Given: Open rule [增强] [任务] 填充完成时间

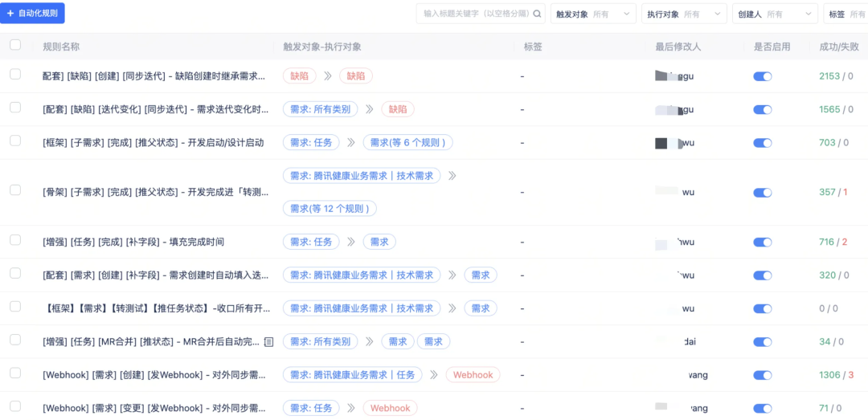Looking at the screenshot, I should tap(133, 242).
